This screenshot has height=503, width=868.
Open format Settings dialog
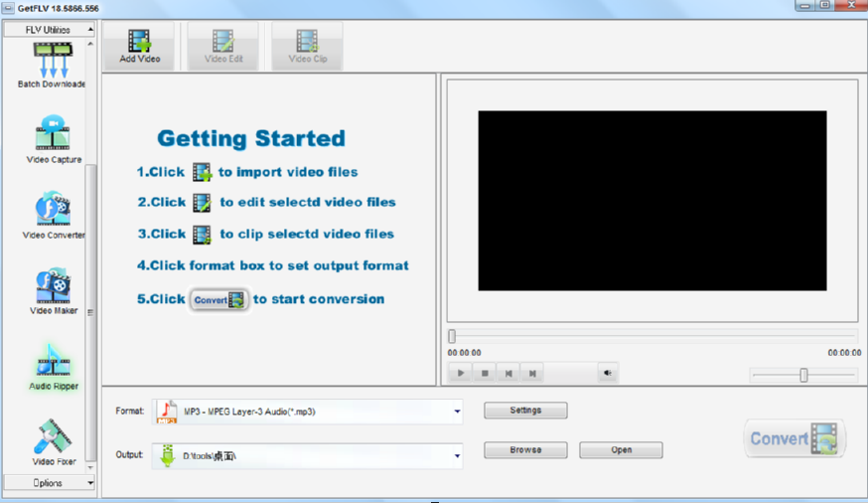point(525,411)
